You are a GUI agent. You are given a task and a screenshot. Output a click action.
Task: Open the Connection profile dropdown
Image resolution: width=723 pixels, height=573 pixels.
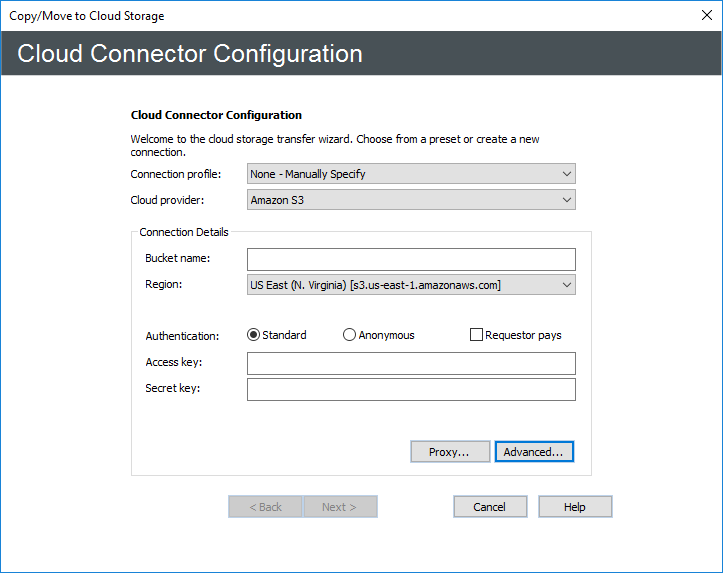pos(411,174)
